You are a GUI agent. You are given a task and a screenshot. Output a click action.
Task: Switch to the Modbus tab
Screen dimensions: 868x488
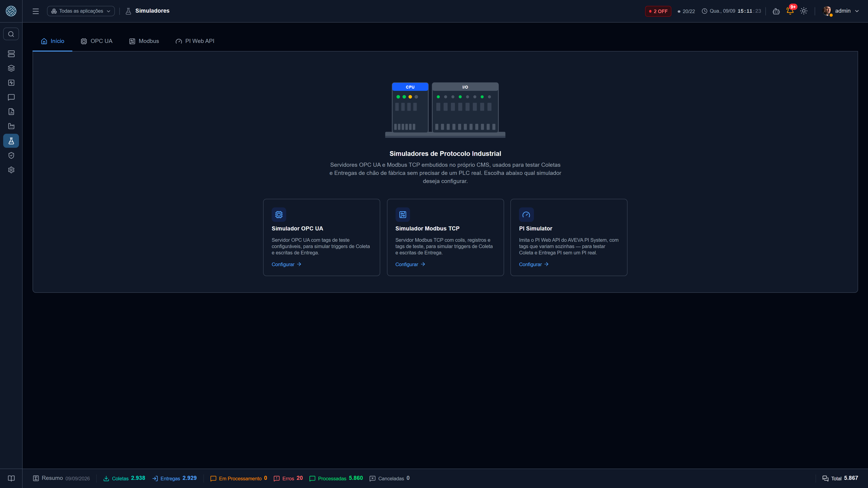pyautogui.click(x=144, y=41)
